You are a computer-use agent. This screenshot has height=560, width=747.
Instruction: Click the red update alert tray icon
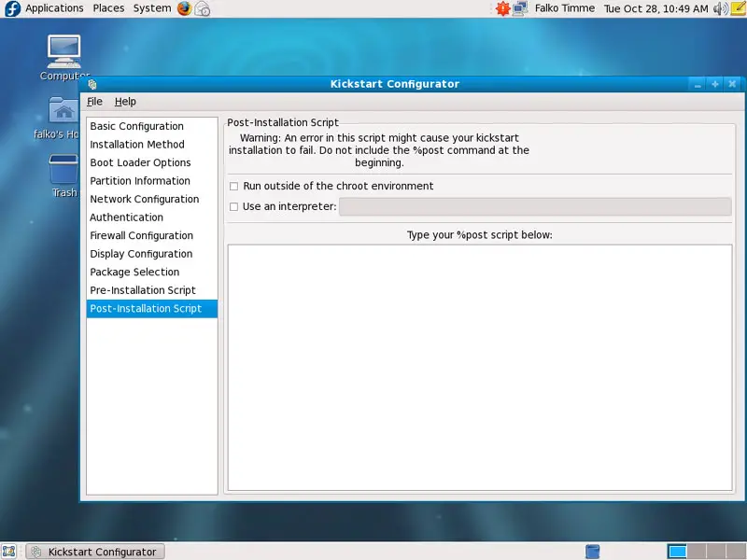(x=502, y=8)
